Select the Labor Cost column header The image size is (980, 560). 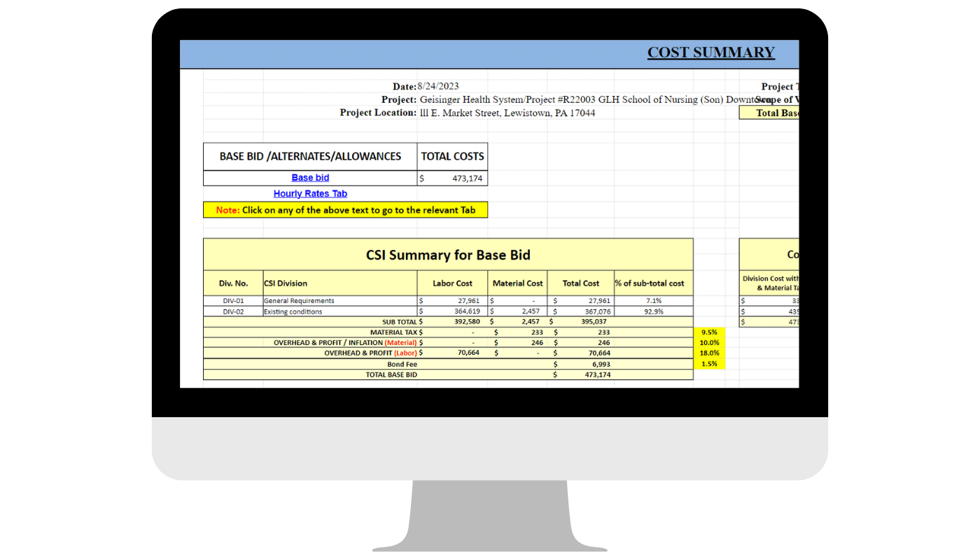(x=453, y=283)
